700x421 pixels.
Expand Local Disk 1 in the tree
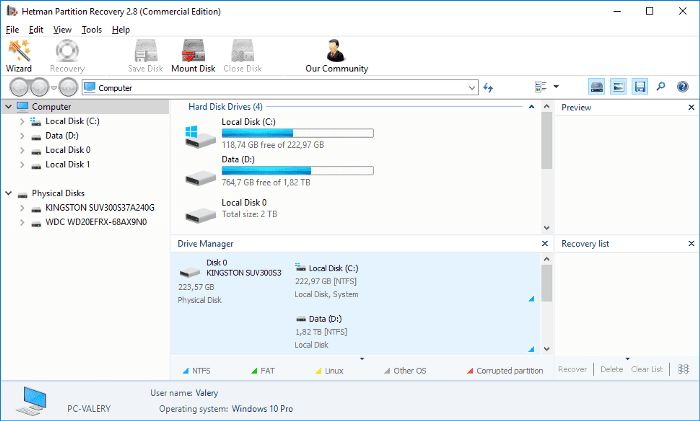pyautogui.click(x=22, y=165)
